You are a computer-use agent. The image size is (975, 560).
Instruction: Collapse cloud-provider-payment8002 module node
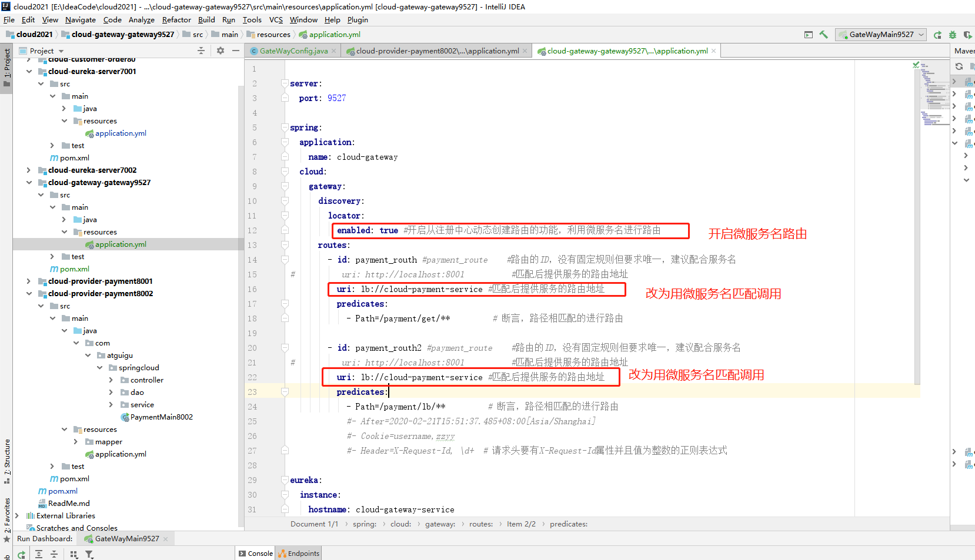pos(29,294)
